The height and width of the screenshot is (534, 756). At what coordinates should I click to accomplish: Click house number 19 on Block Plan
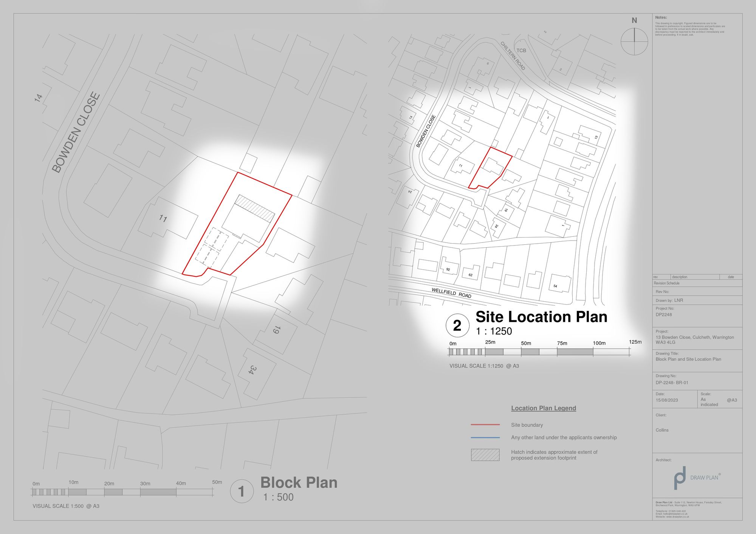(x=276, y=330)
